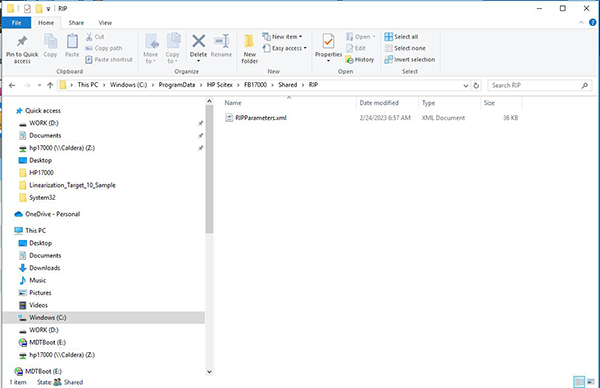600x388 pixels.
Task: Click navigation pane scroll down arrow
Action: click(209, 372)
